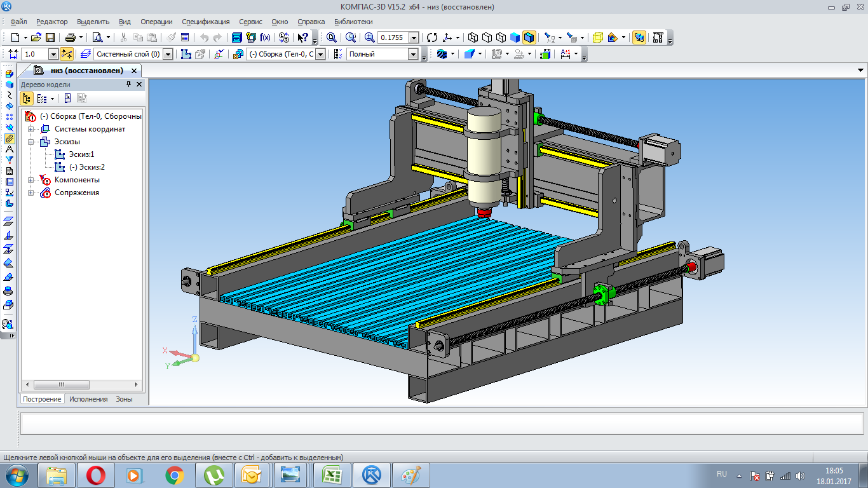Open the Variables f(x) panel

pyautogui.click(x=265, y=37)
